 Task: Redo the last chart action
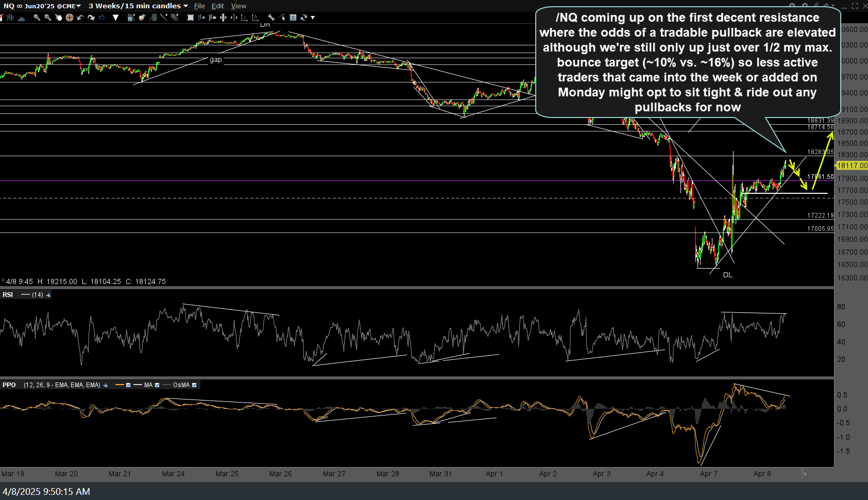point(91,18)
